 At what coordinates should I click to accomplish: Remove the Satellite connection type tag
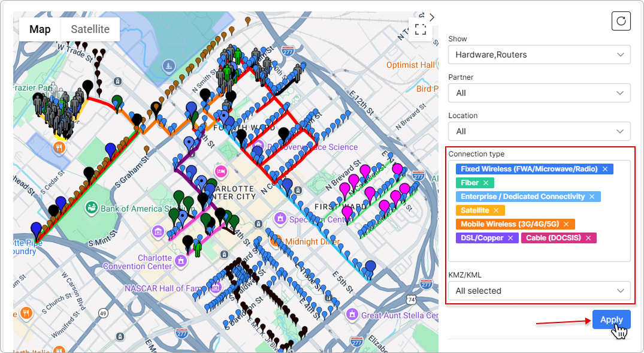496,210
